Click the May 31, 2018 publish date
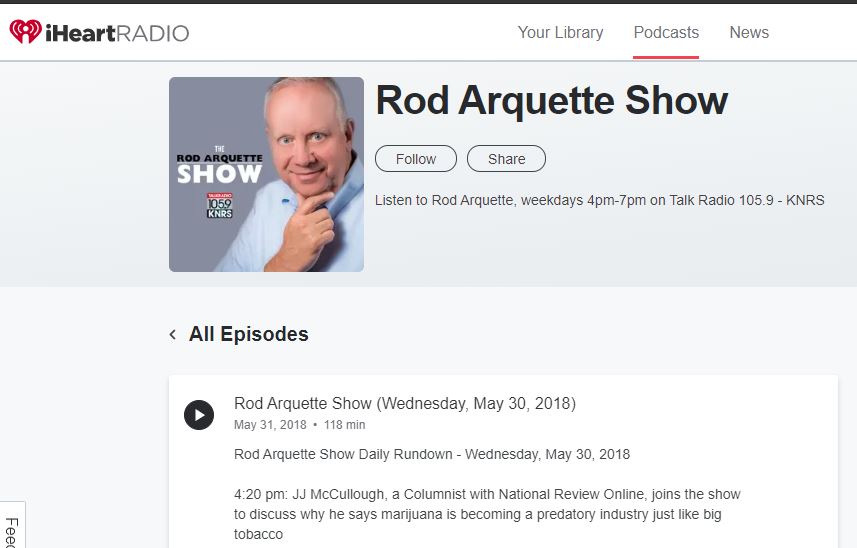857x548 pixels. click(270, 425)
